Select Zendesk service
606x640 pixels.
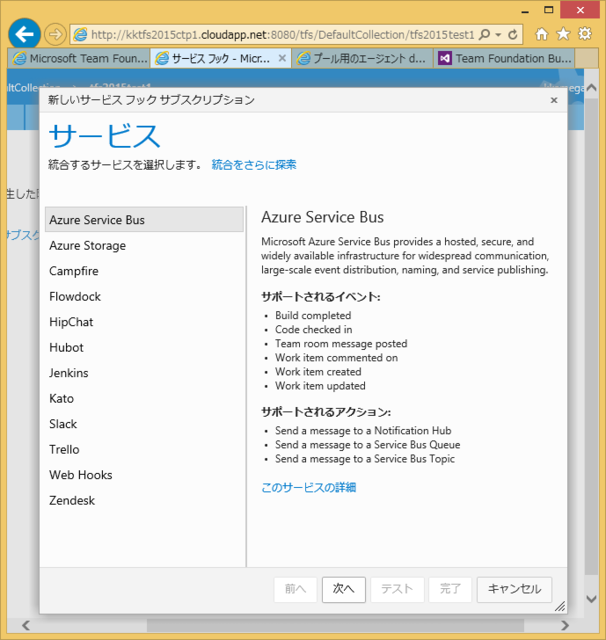[x=144, y=500]
